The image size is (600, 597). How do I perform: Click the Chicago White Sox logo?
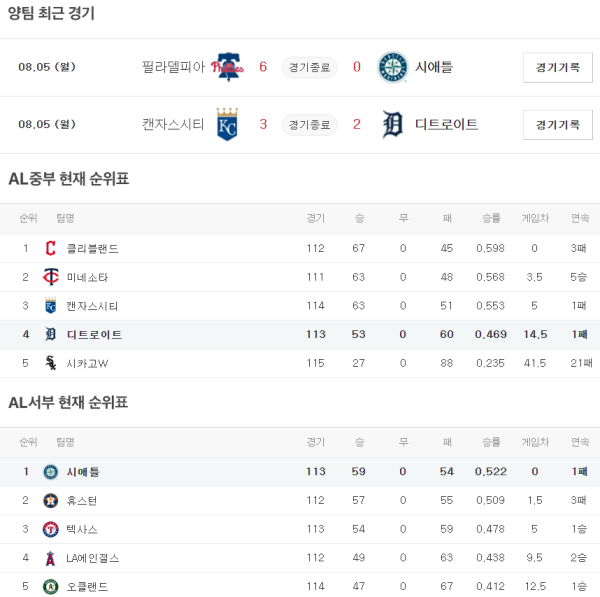pyautogui.click(x=51, y=363)
